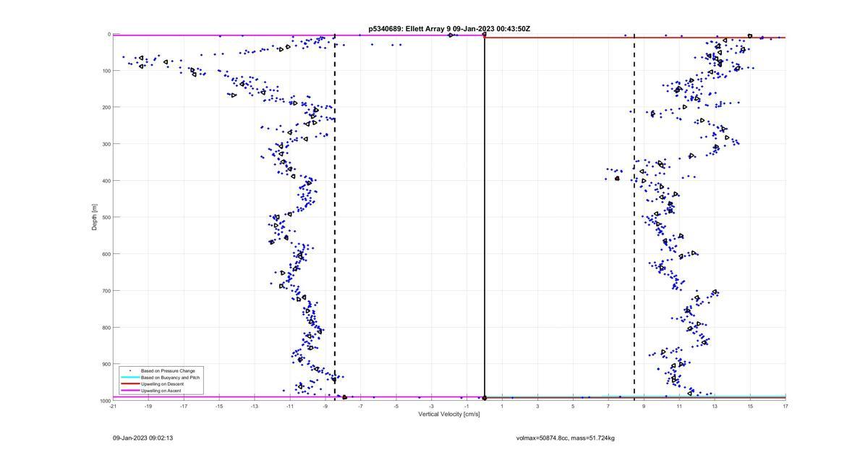The image size is (868, 450).
Task: Click the "volmax=50874.8cc, mass=51.724kg" annotation
Action: (566, 438)
